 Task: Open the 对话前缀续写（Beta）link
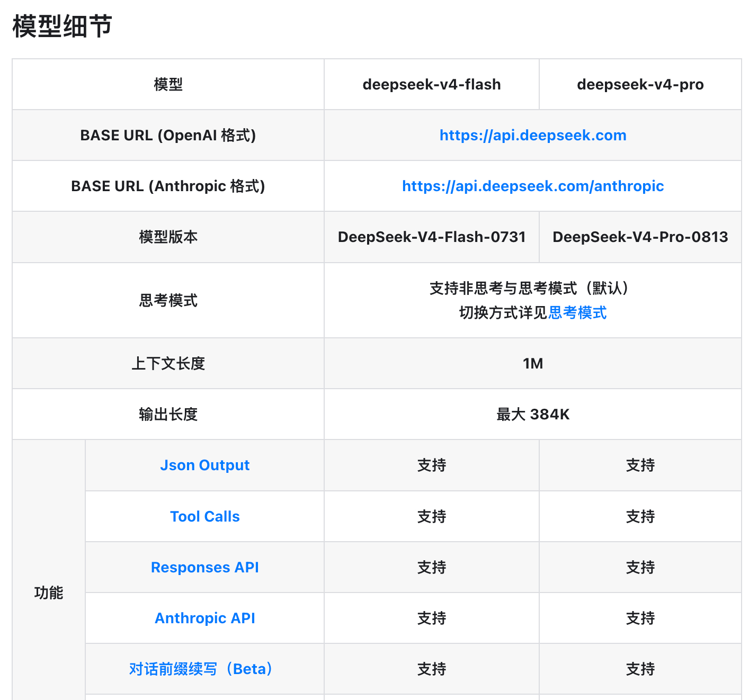pyautogui.click(x=201, y=669)
